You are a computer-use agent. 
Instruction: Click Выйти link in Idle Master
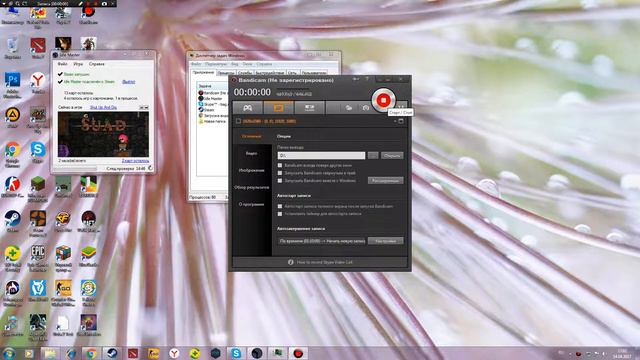pyautogui.click(x=129, y=82)
